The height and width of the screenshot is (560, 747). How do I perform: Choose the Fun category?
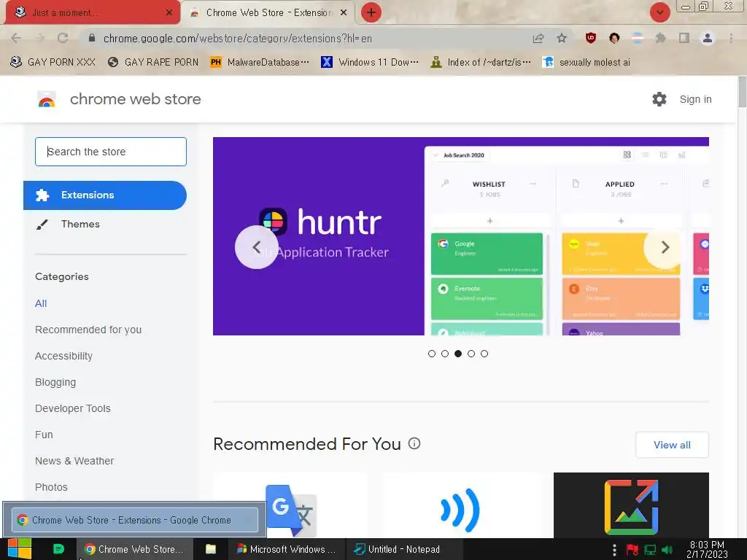click(x=44, y=435)
